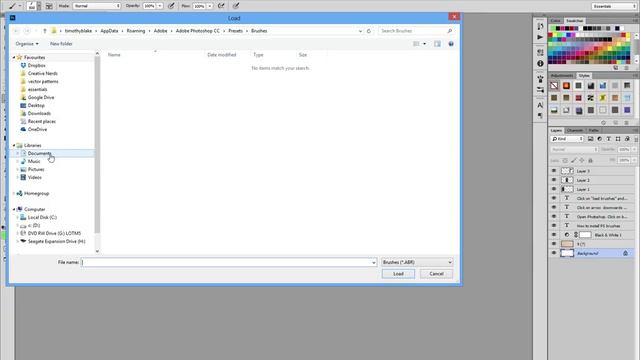Open the Flow slider dropdown arrow

point(209,6)
